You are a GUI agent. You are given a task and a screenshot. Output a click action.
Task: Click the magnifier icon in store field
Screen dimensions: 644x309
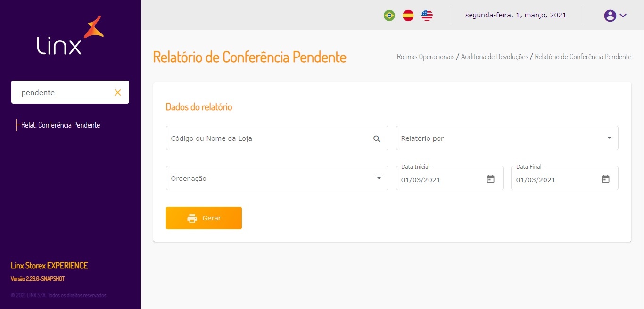(x=377, y=139)
